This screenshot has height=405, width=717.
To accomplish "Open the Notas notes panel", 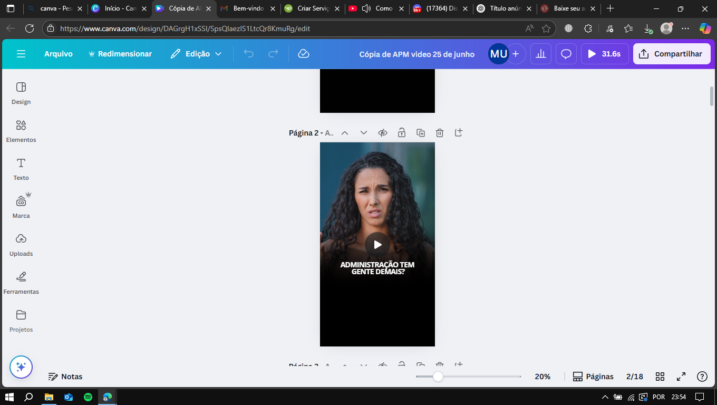I will pos(65,376).
